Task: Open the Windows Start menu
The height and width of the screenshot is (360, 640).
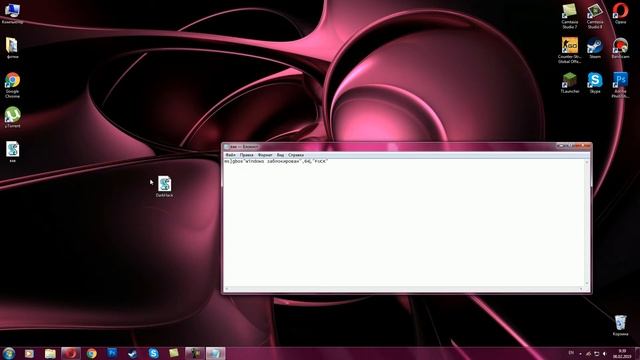Action: click(x=9, y=353)
